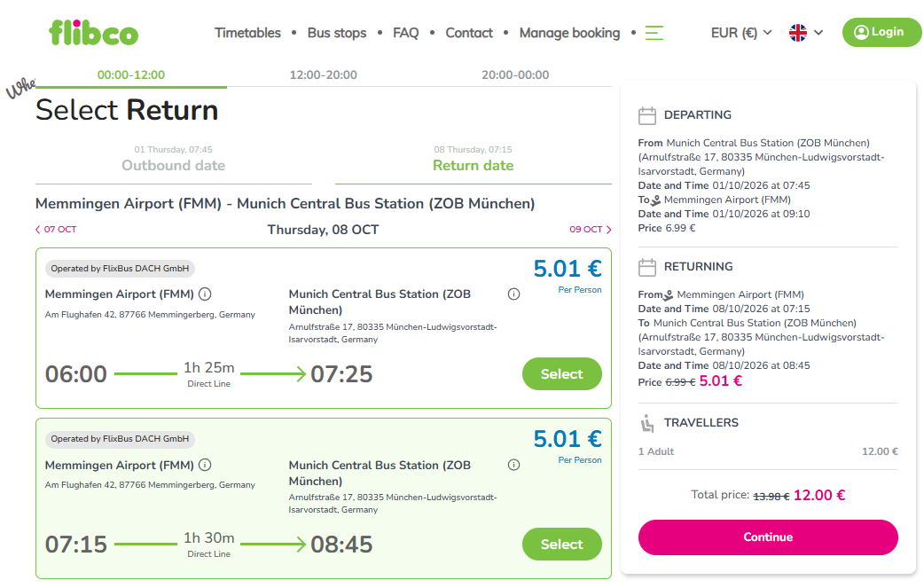Expand the language selector chevron
Screen dimensions: 924x588
point(818,33)
